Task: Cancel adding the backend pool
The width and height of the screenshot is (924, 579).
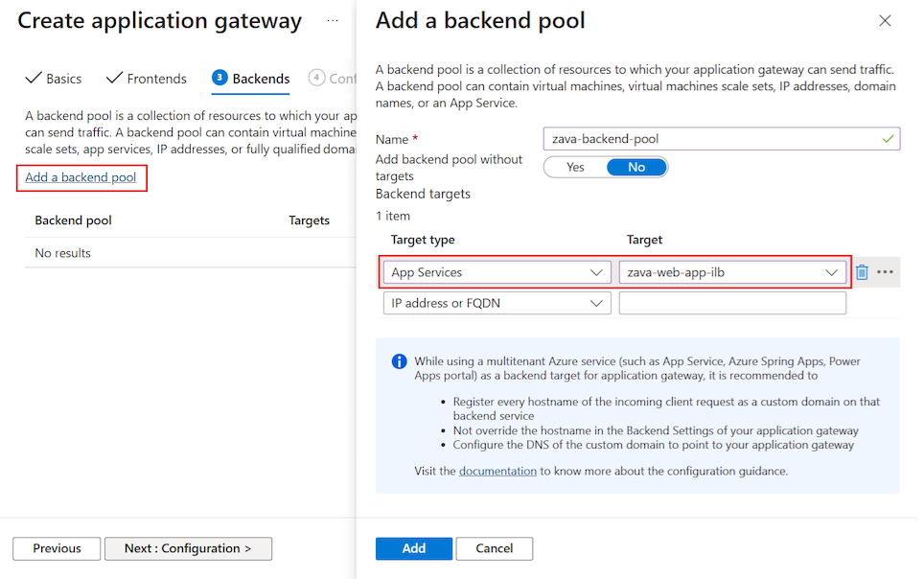Action: click(x=494, y=548)
